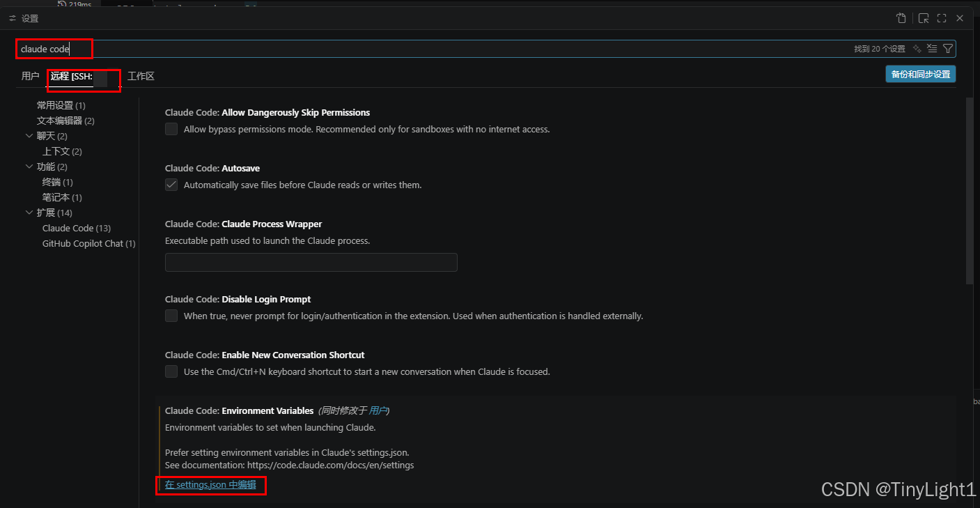
Task: Enable New Conversation Shortcut checkbox
Action: 171,371
